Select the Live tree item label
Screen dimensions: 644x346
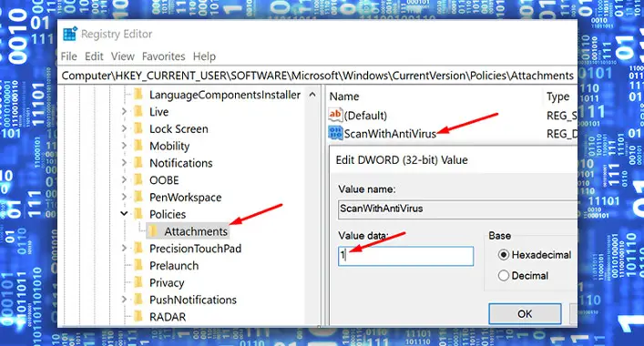coord(158,112)
